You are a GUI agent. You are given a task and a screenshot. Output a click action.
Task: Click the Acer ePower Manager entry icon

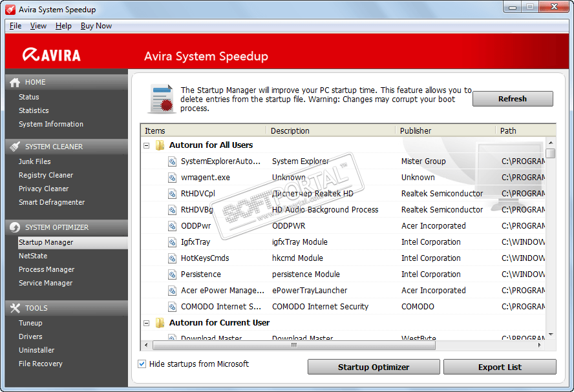coord(173,291)
